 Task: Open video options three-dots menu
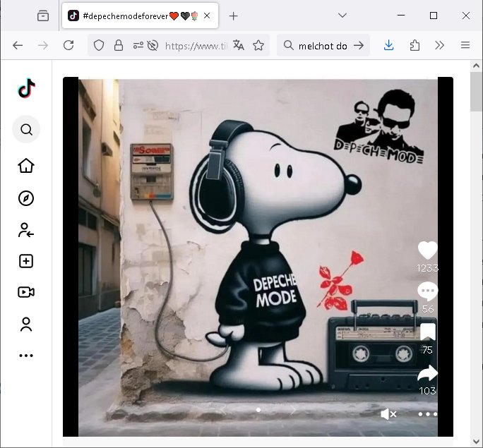tap(428, 414)
